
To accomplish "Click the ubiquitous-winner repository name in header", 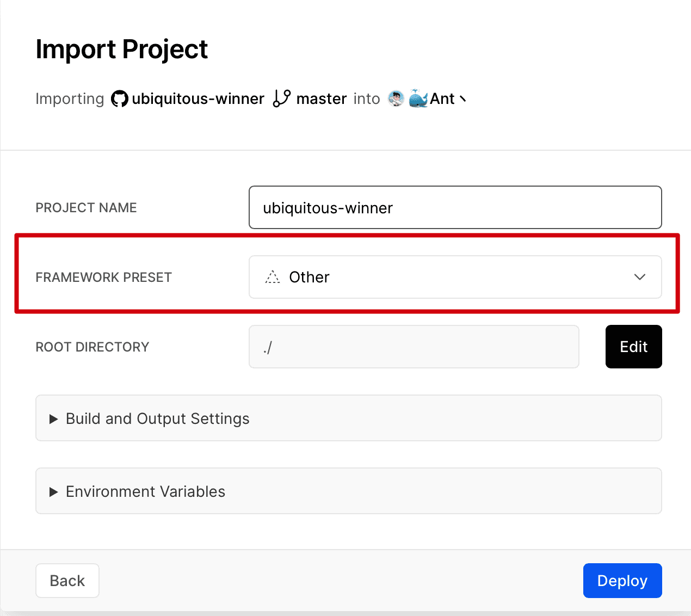I will pyautogui.click(x=198, y=99).
